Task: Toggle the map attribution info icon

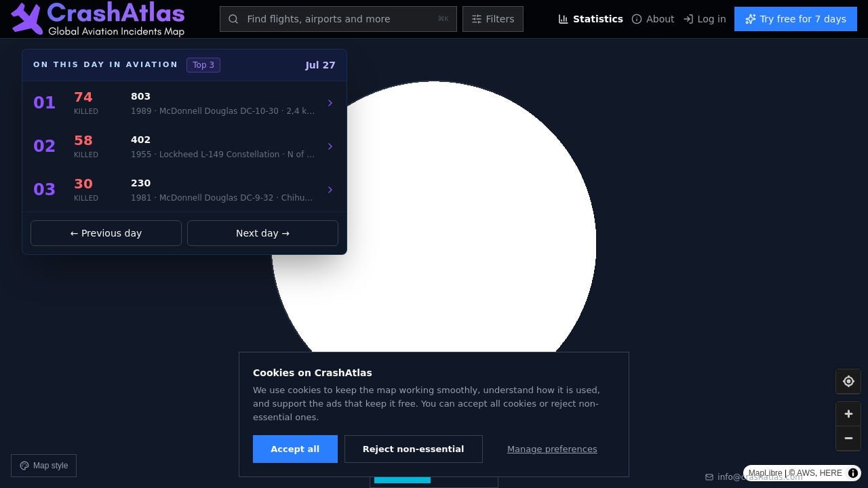Action: [853, 473]
